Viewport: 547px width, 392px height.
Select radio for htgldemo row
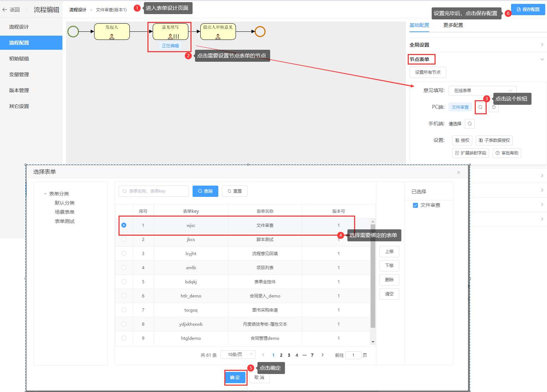pyautogui.click(x=124, y=338)
